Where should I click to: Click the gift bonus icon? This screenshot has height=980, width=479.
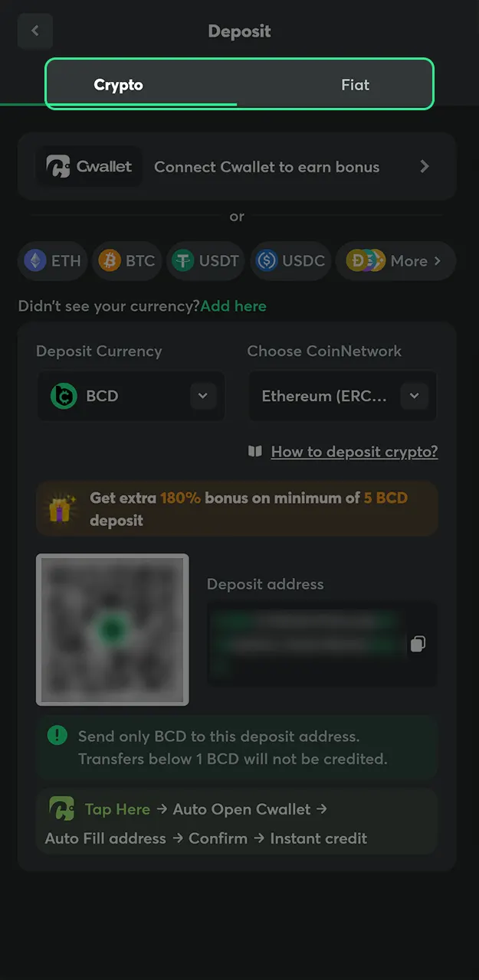(x=61, y=509)
